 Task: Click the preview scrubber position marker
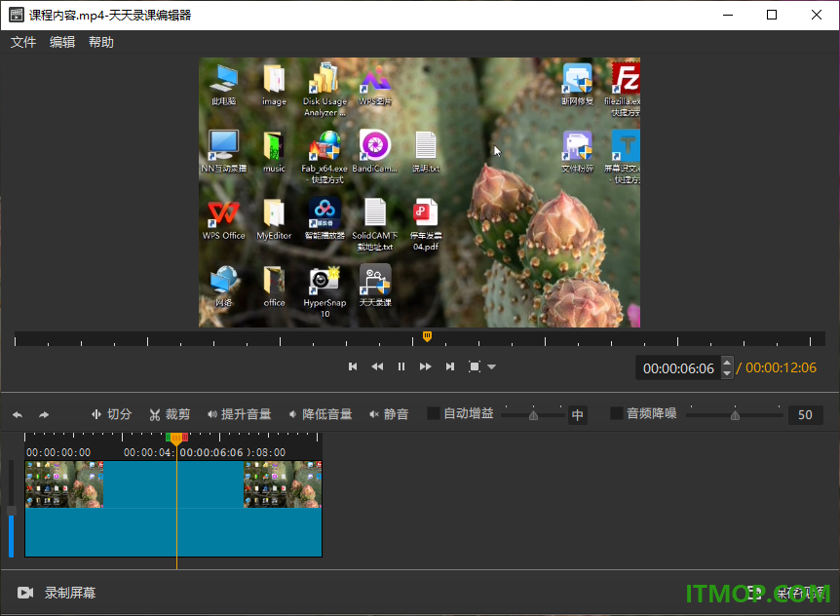tap(427, 336)
